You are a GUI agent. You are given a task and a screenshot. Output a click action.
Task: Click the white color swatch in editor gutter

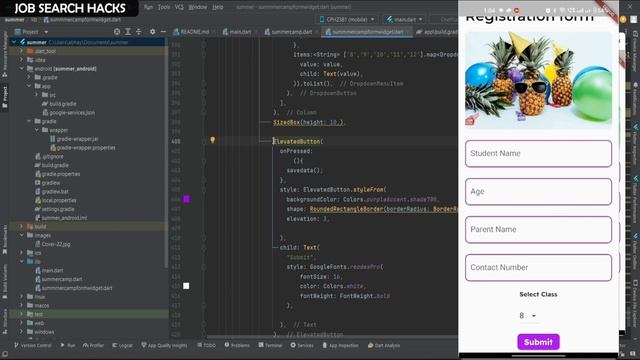point(186,286)
